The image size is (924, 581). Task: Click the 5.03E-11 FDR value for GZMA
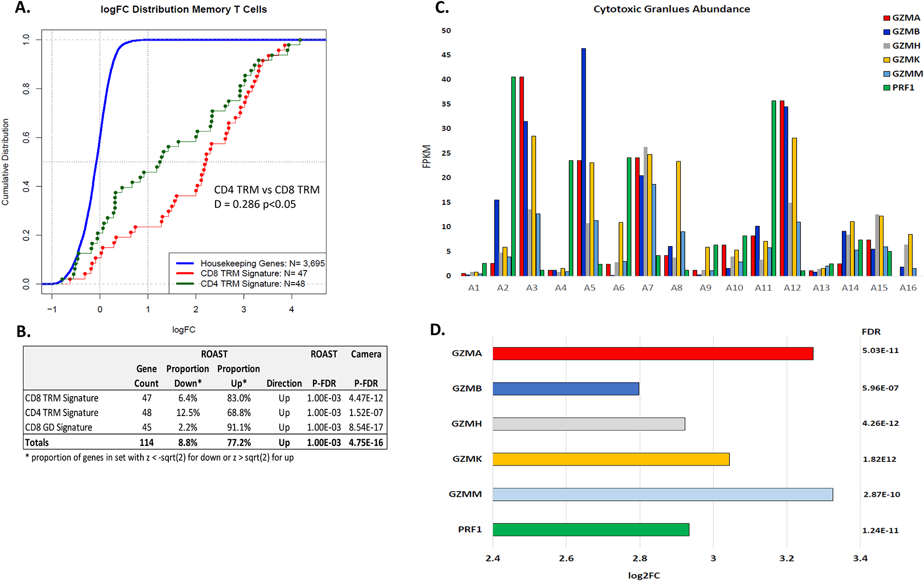click(x=880, y=351)
